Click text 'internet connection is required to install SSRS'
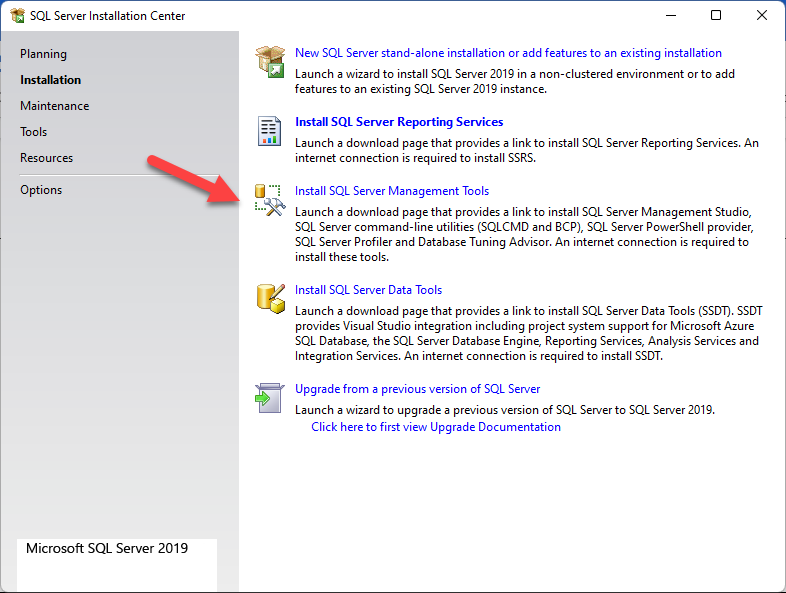 click(x=415, y=158)
